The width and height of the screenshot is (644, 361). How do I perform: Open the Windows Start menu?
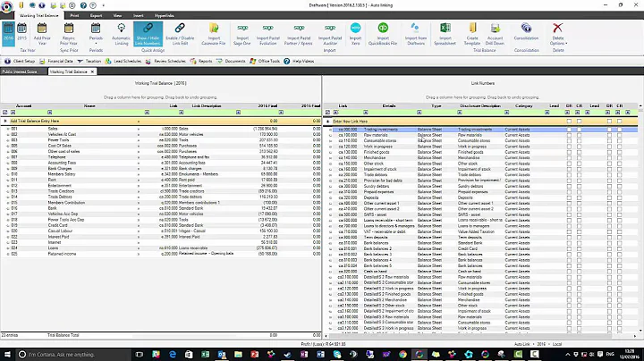7,355
